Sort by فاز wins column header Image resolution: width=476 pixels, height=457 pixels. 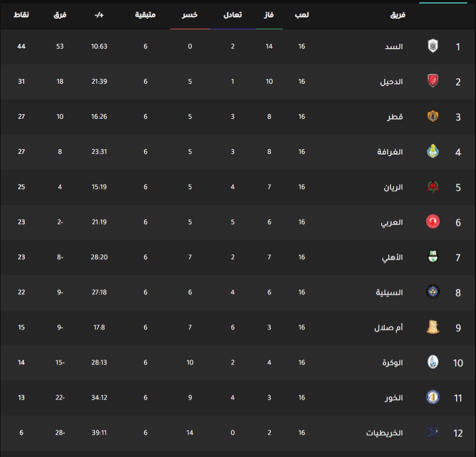[x=269, y=15]
